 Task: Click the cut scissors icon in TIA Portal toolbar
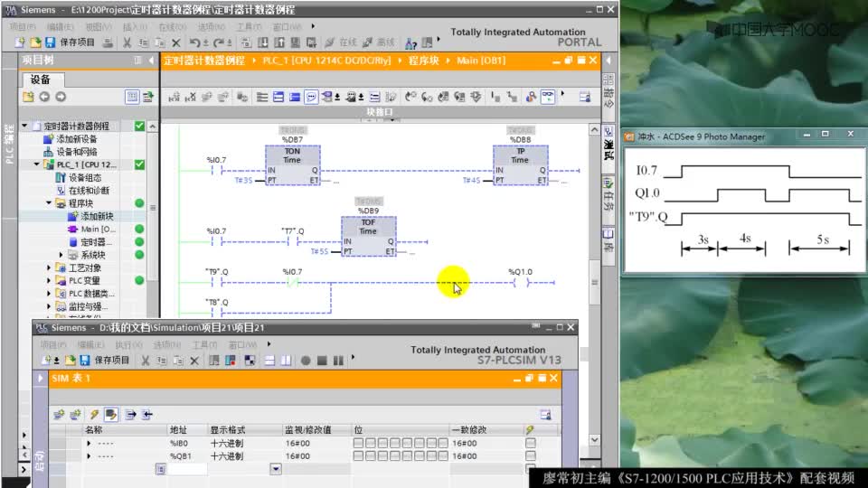[127, 42]
